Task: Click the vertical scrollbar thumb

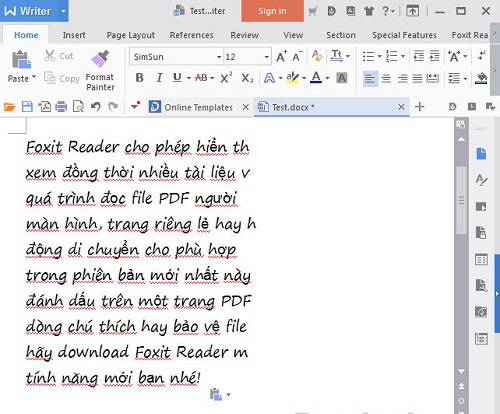Action: pos(461,200)
